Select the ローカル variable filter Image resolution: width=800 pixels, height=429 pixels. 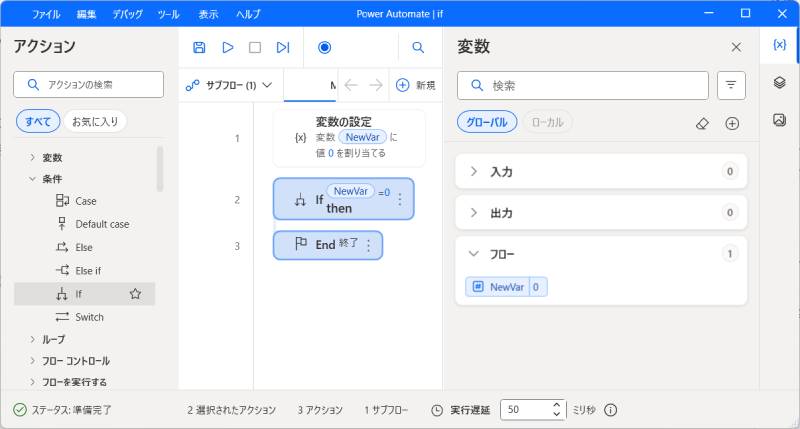click(x=547, y=122)
